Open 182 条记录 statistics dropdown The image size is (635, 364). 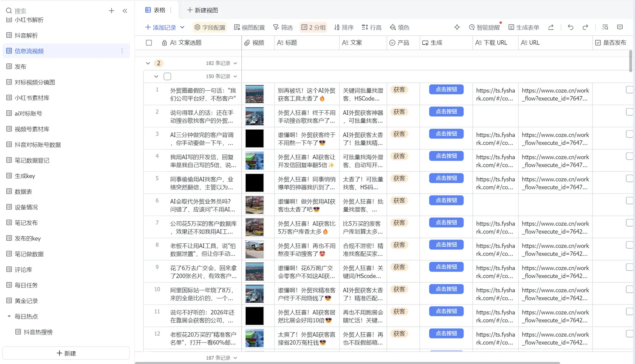click(221, 63)
